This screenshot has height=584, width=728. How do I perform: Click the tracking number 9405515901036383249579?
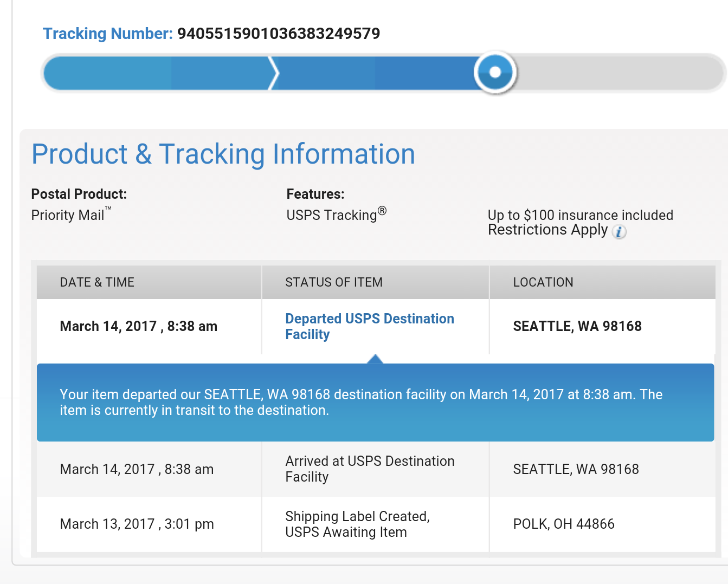[x=279, y=34]
